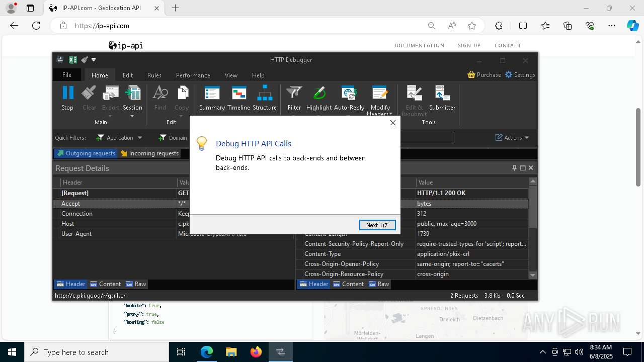Expand the Application quick filter dropdown
Image resolution: width=644 pixels, height=362 pixels.
(x=140, y=138)
